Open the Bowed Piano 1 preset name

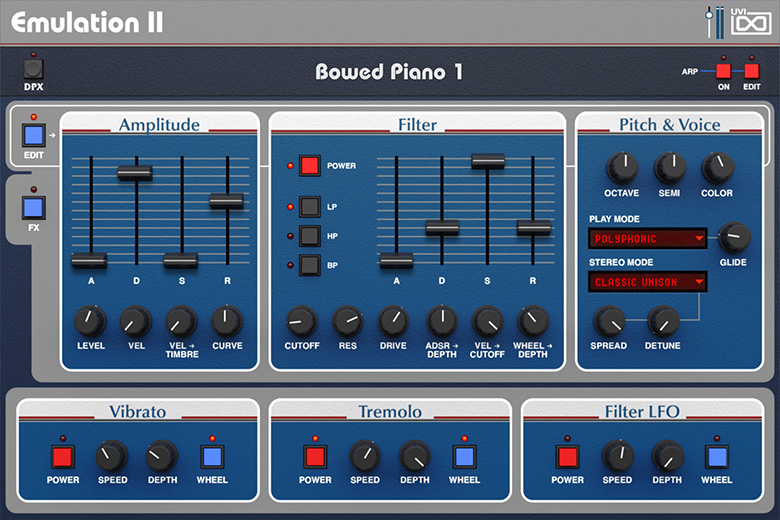point(389,72)
